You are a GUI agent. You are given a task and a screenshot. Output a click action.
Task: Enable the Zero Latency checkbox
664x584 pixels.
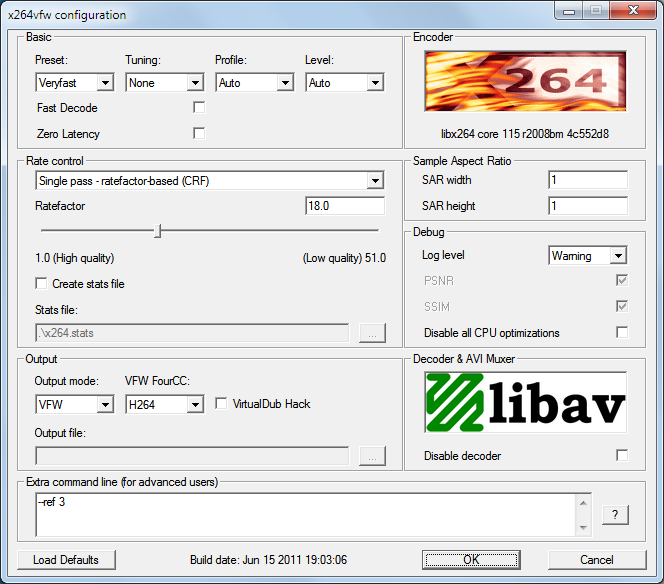pos(199,133)
